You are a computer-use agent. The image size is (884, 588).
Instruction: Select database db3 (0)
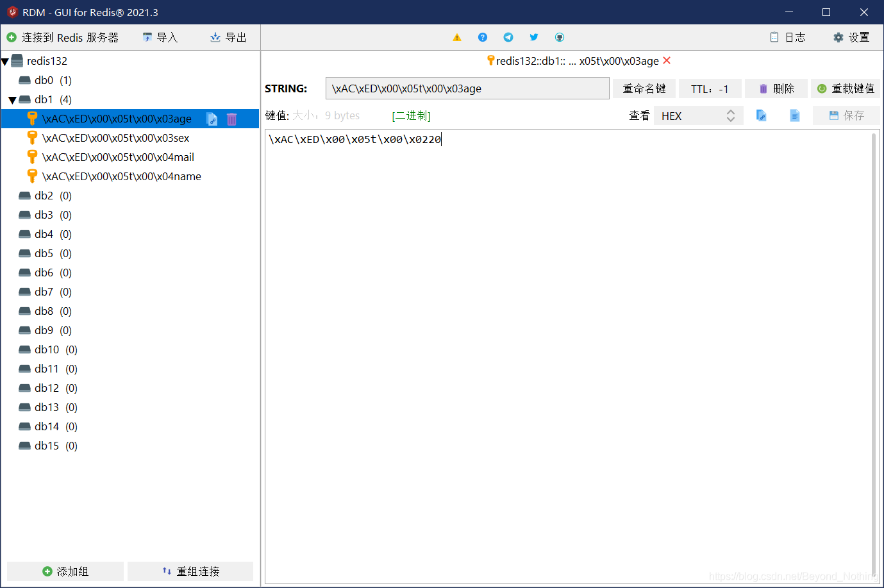(x=53, y=215)
